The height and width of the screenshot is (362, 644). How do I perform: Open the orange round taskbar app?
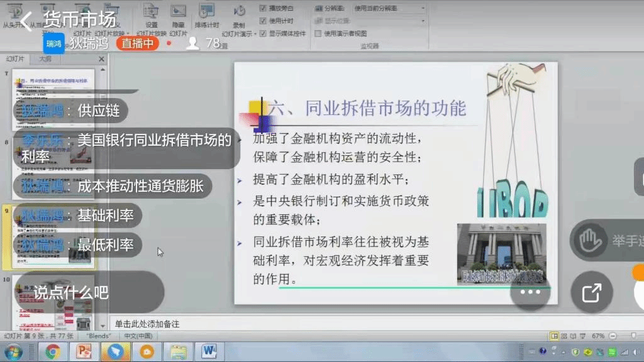click(x=147, y=352)
